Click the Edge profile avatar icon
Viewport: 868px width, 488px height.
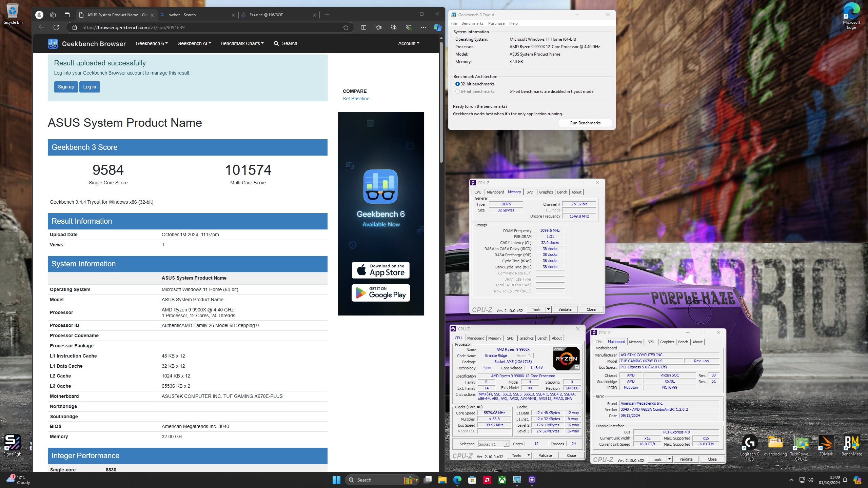[x=39, y=15]
